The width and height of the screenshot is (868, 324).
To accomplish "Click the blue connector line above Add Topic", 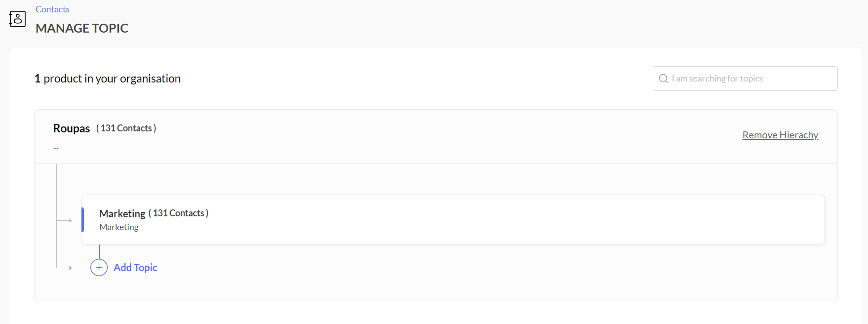I will point(100,252).
